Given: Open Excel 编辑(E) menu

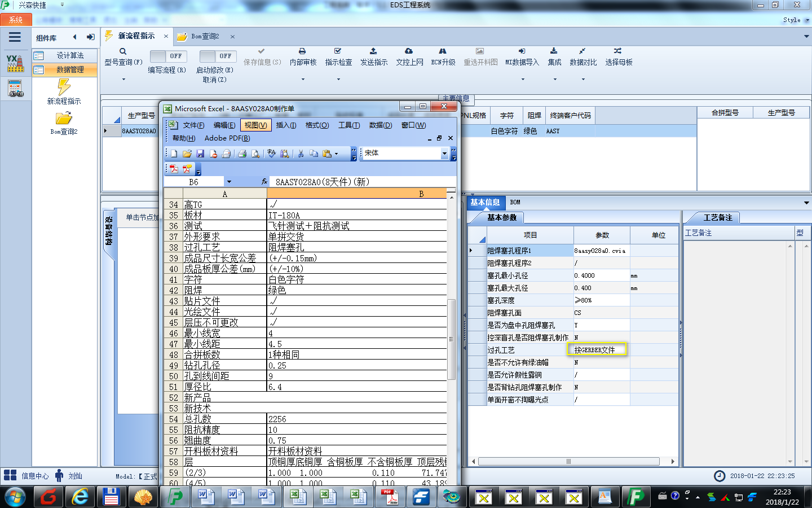Looking at the screenshot, I should [x=224, y=125].
